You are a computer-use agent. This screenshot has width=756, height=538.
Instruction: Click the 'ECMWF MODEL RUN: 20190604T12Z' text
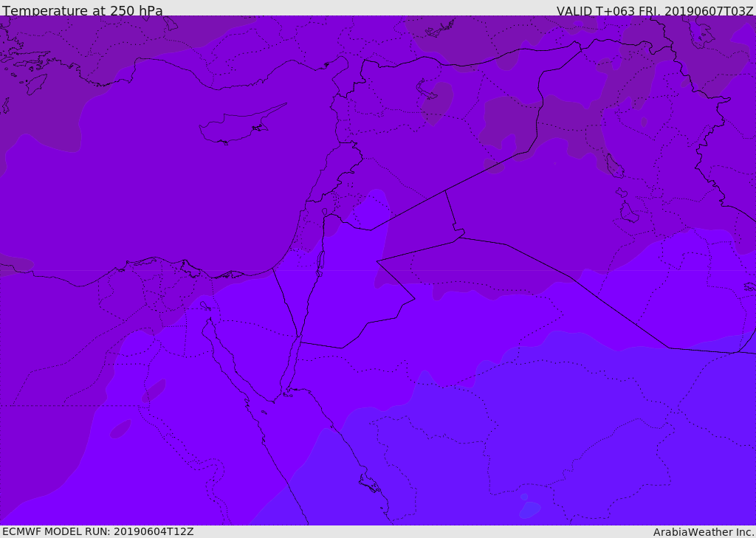tap(98, 531)
